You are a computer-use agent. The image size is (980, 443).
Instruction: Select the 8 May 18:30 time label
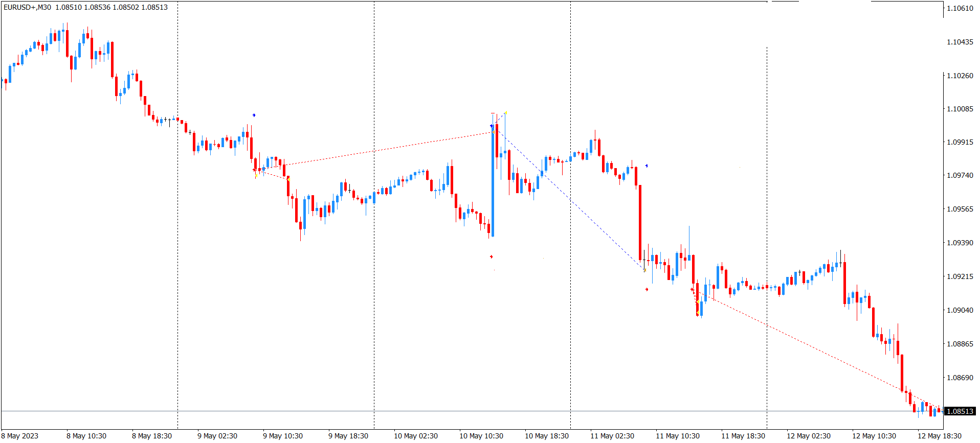tap(152, 436)
